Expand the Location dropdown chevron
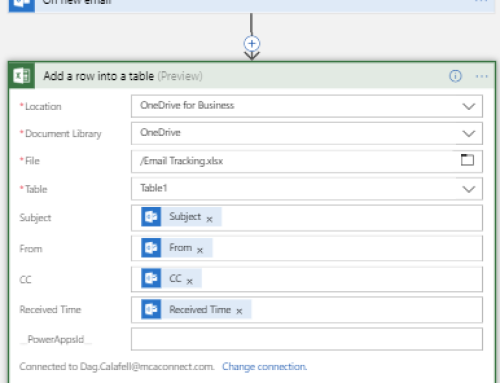 click(469, 107)
